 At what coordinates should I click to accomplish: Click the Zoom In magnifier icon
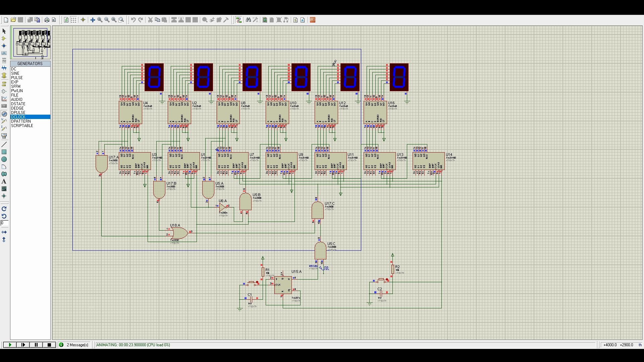click(100, 20)
